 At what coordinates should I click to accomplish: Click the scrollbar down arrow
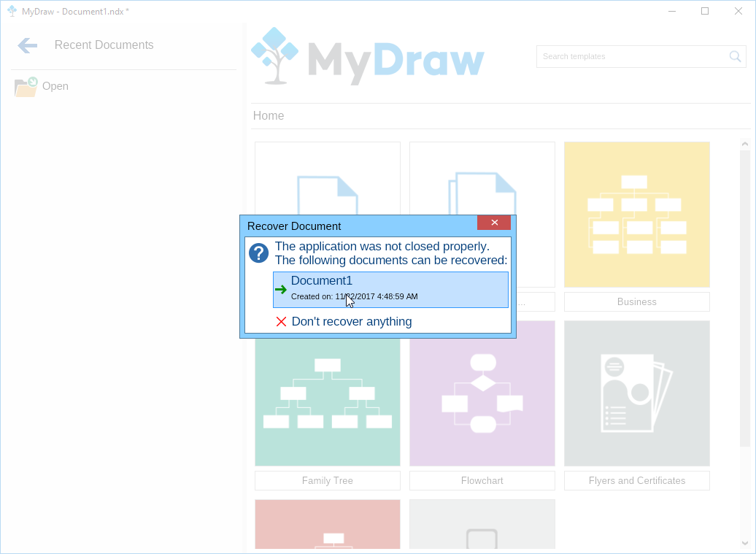pyautogui.click(x=745, y=543)
